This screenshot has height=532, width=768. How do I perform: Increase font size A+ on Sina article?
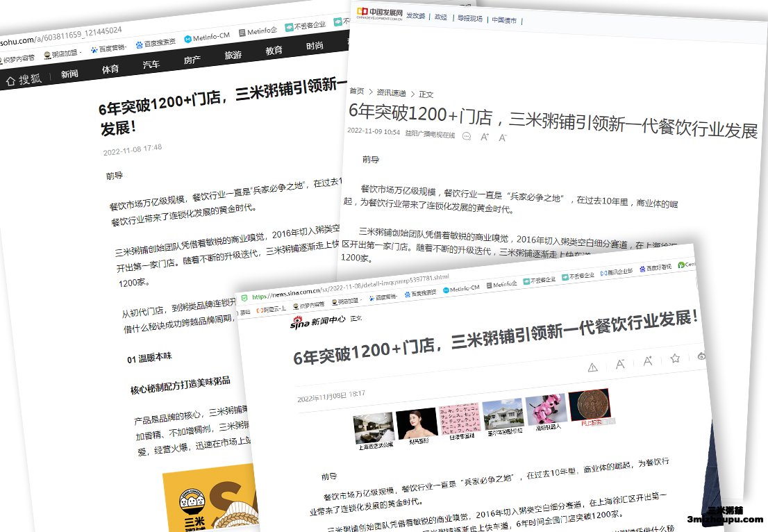647,361
